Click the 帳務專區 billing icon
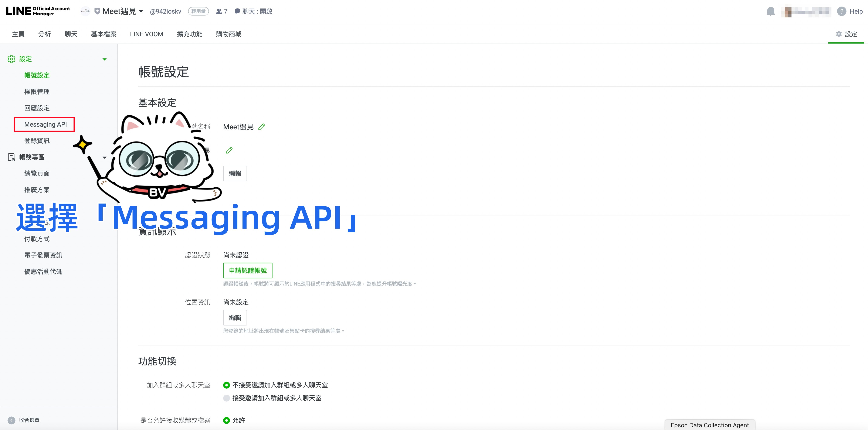 tap(11, 157)
